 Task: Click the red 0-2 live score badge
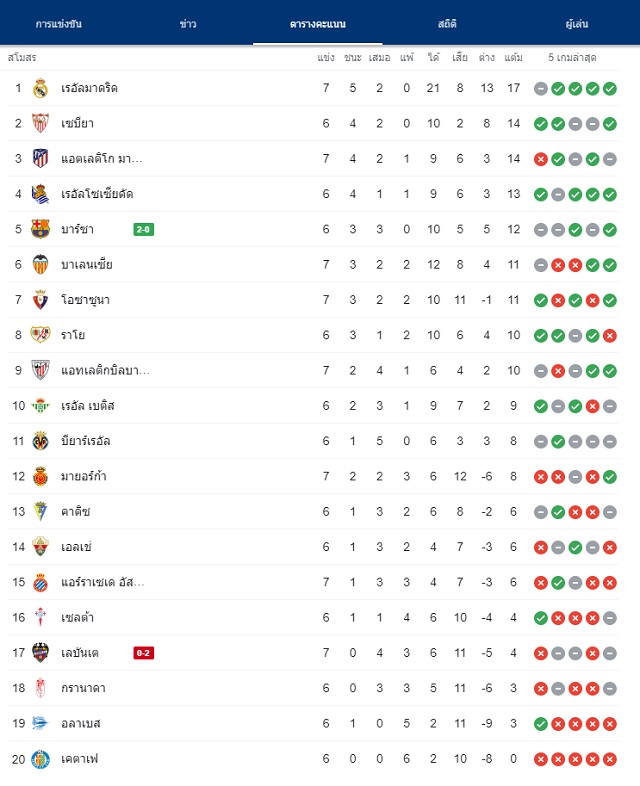[x=143, y=653]
